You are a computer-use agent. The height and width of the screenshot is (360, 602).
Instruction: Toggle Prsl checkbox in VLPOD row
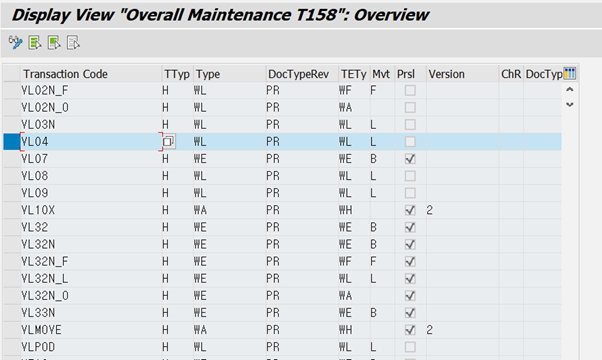[410, 347]
